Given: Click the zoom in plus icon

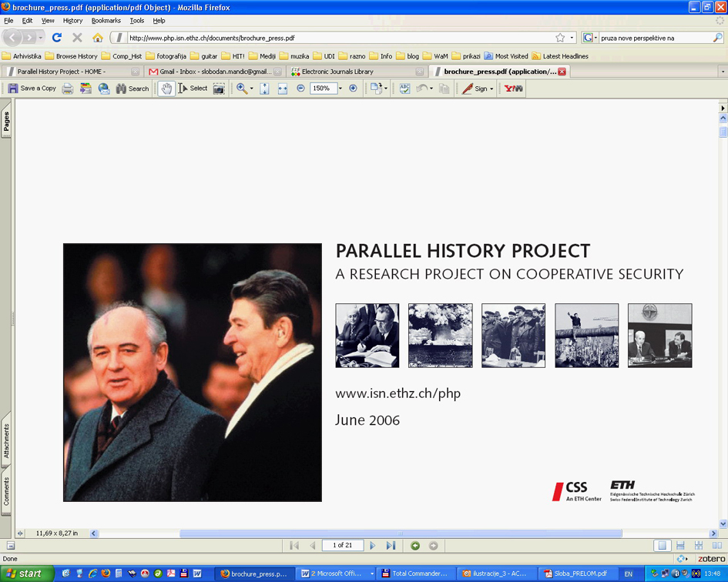Looking at the screenshot, I should [x=353, y=89].
